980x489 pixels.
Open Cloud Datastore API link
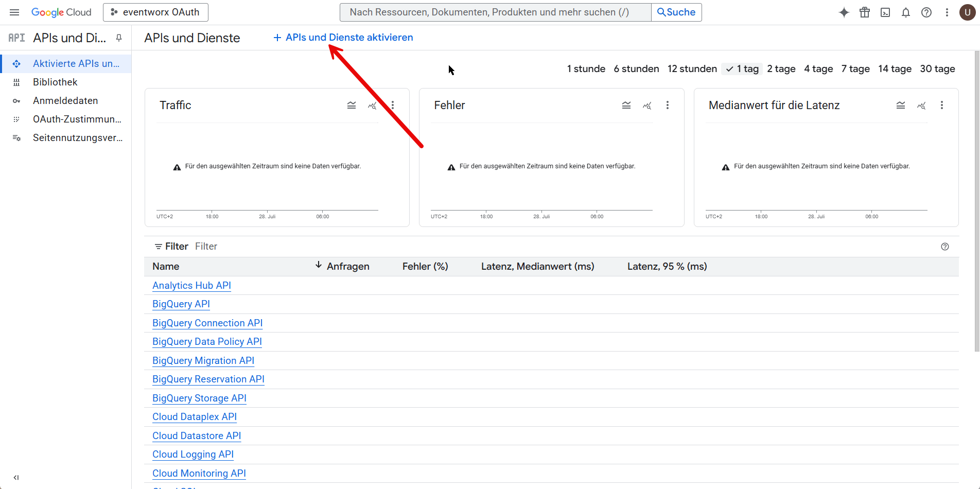[197, 436]
